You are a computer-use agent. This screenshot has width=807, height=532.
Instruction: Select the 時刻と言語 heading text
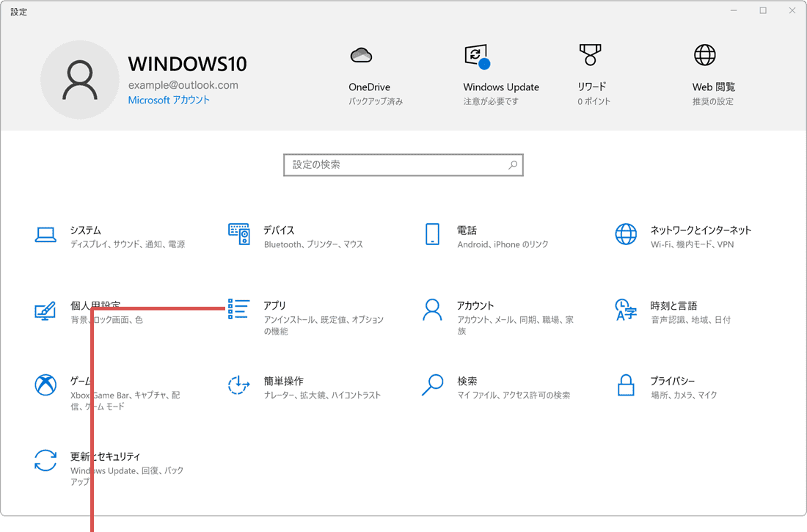point(673,305)
